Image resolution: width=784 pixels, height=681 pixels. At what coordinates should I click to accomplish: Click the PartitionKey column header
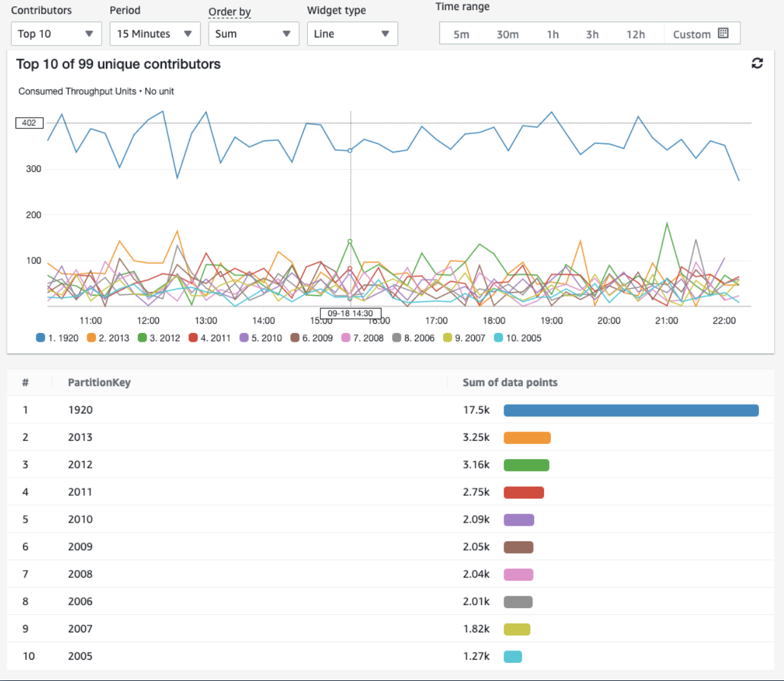(99, 382)
